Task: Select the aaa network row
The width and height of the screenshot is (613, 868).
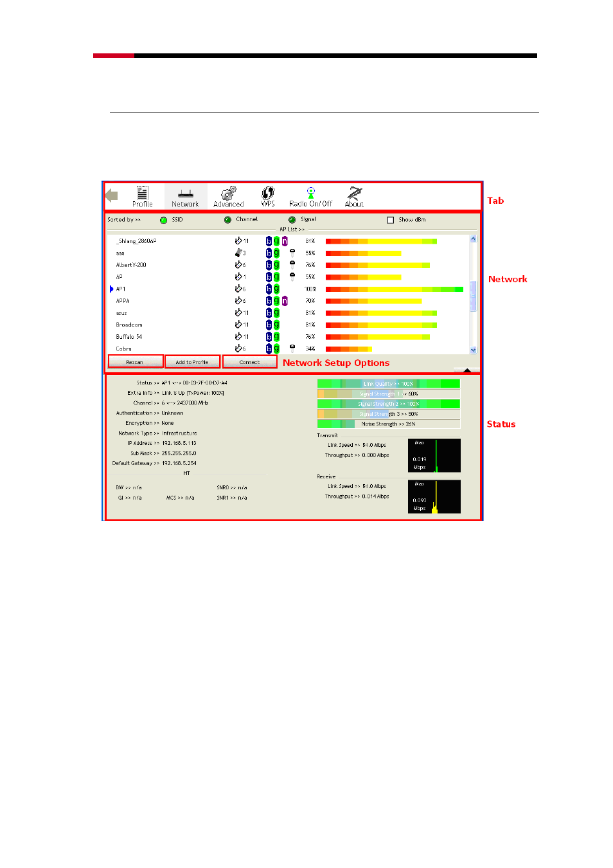Action: [x=289, y=253]
